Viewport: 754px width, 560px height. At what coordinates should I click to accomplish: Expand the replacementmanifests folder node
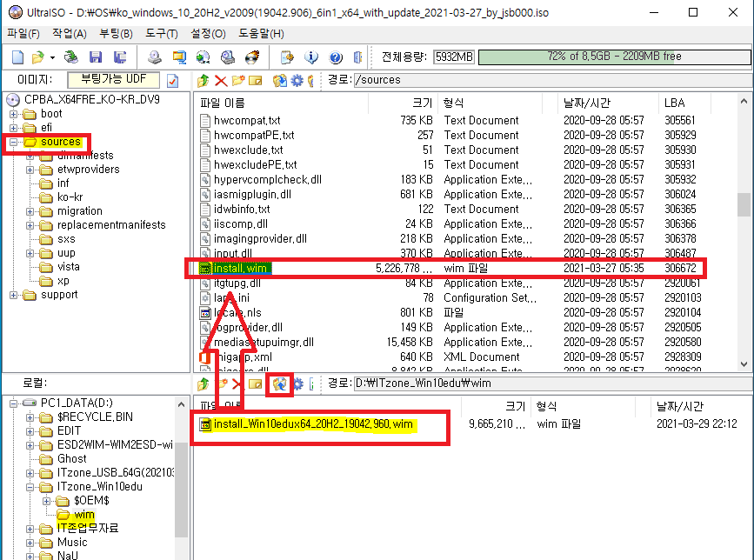pos(30,225)
